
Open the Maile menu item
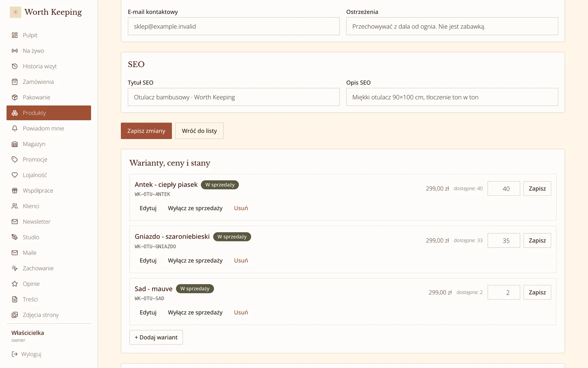(49, 253)
